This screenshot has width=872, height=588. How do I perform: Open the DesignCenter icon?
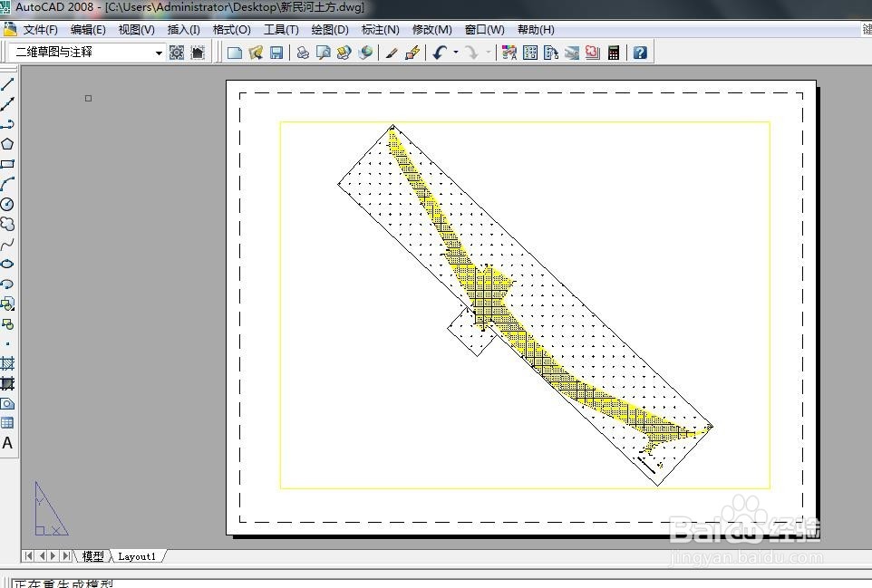tap(530, 53)
